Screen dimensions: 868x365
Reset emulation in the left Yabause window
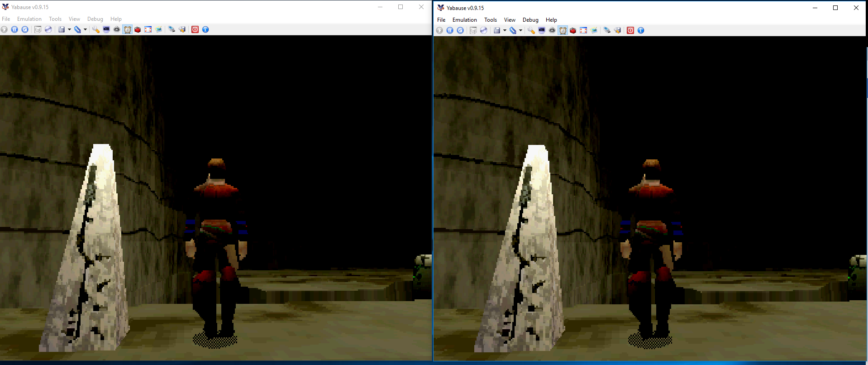point(25,29)
